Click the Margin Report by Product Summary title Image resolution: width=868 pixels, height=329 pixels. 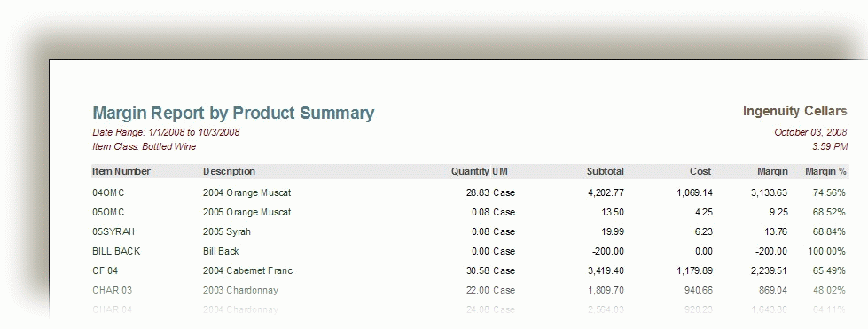(x=233, y=113)
